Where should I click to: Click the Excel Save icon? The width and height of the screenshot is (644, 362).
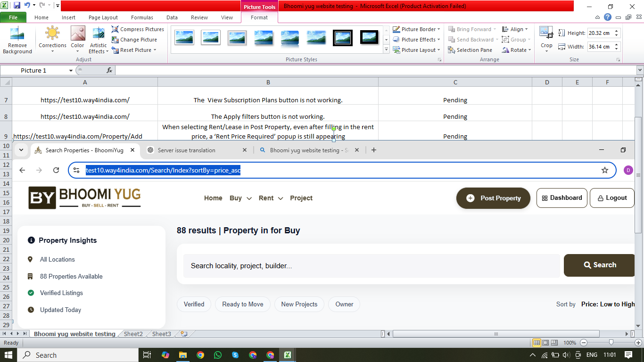(x=17, y=6)
